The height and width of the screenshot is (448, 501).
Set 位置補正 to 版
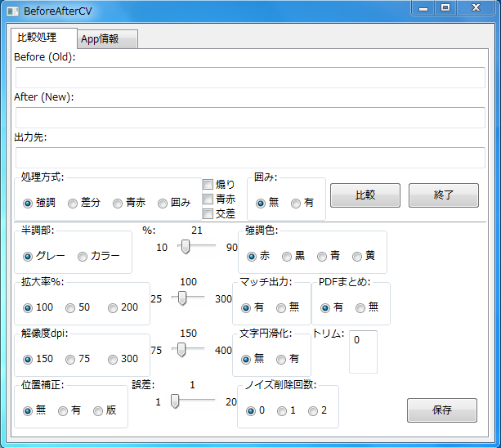pyautogui.click(x=105, y=410)
